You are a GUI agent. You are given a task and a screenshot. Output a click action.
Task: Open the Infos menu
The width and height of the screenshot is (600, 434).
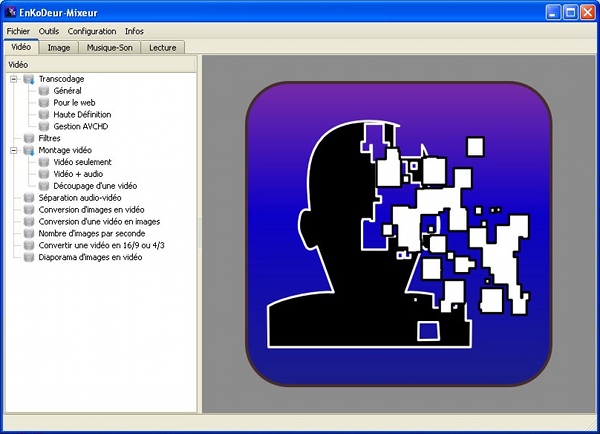[134, 31]
